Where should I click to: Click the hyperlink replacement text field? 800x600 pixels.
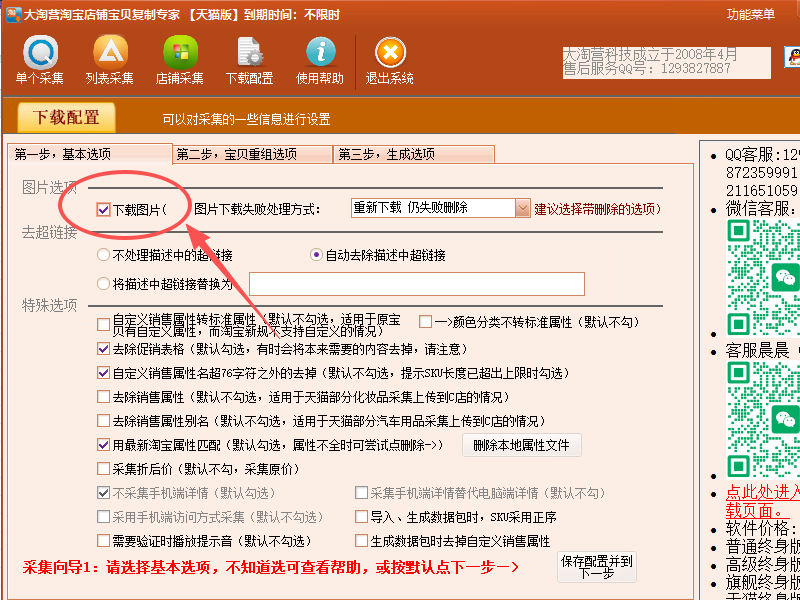pyautogui.click(x=416, y=284)
